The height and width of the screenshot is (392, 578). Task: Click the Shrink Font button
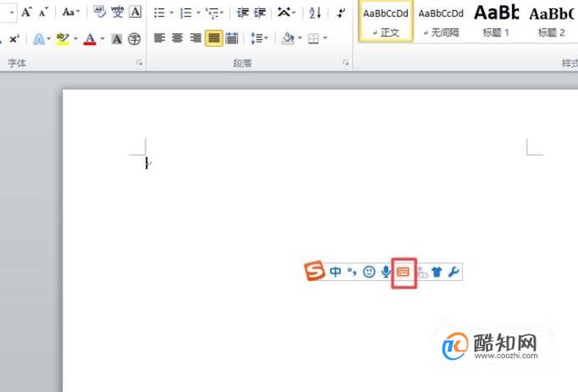click(x=43, y=13)
